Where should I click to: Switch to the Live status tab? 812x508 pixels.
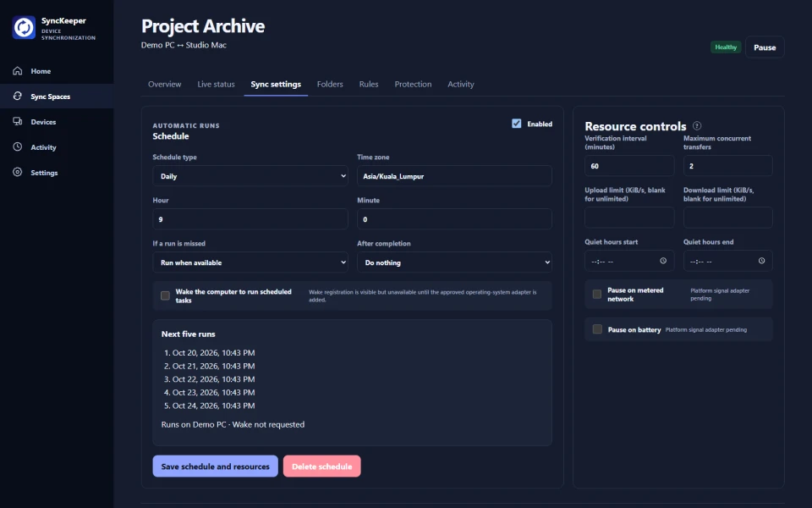[x=216, y=84]
